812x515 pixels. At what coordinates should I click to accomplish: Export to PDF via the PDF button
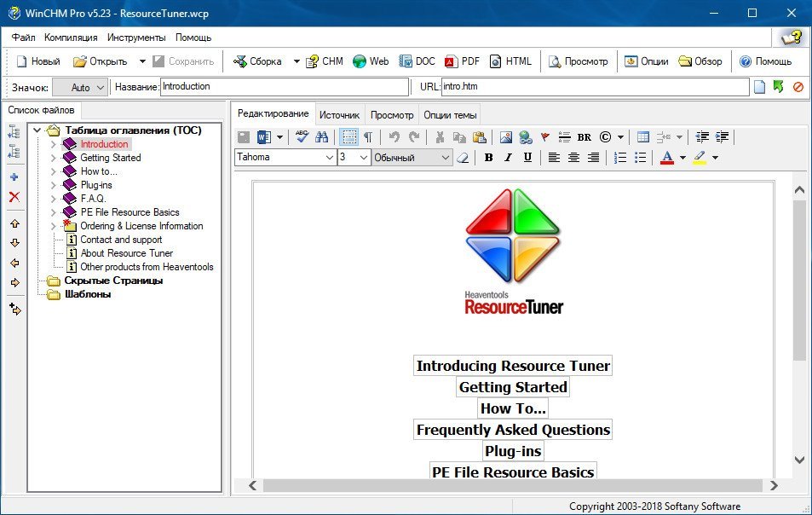pyautogui.click(x=462, y=61)
